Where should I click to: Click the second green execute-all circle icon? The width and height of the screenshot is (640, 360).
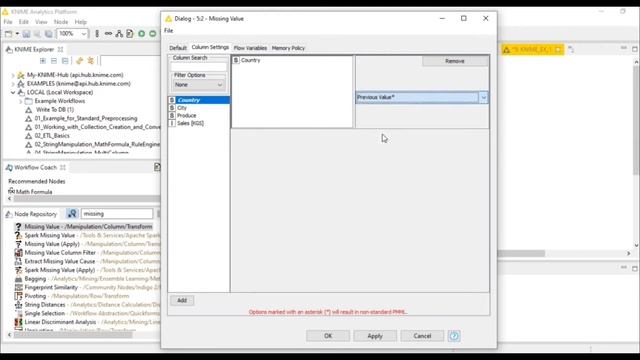[153, 34]
